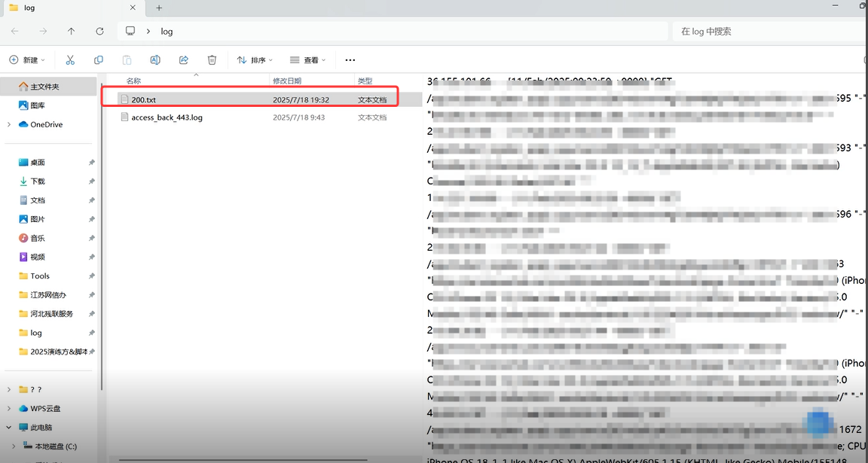Screen dimensions: 868x463
Task: Click log in the address bar
Action: coord(167,32)
